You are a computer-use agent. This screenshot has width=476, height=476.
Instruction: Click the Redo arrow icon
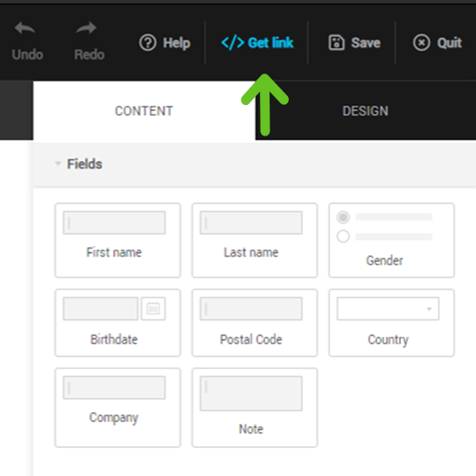pyautogui.click(x=87, y=28)
